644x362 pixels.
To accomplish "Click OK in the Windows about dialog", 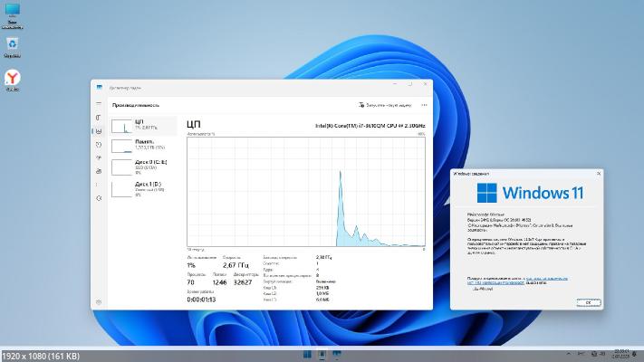I will tap(588, 302).
